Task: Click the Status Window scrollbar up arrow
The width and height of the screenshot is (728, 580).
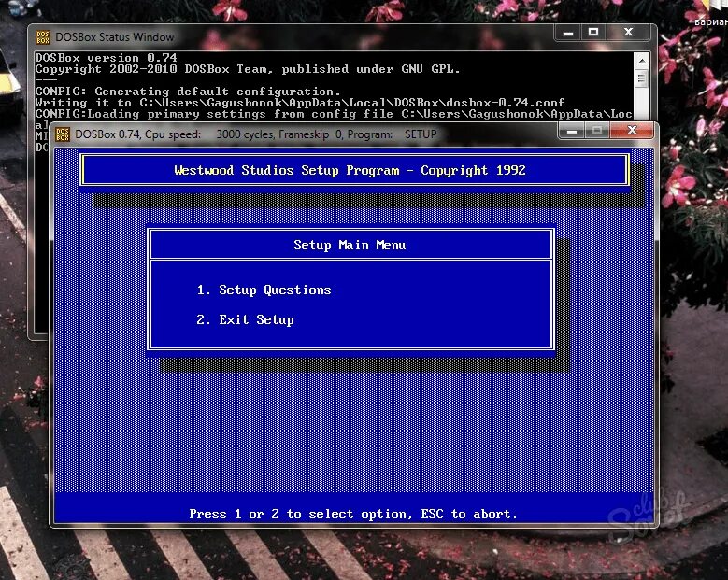Action: point(642,61)
